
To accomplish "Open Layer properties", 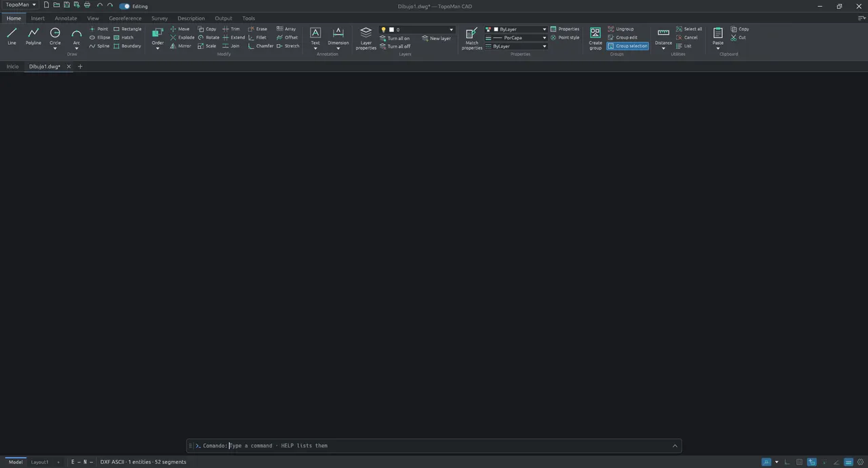I will 366,38.
